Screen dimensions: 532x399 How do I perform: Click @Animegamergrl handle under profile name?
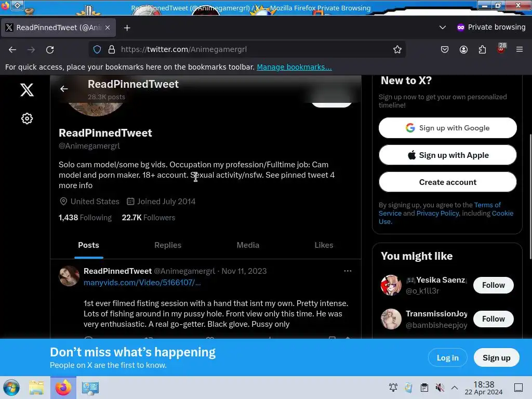pyautogui.click(x=89, y=146)
